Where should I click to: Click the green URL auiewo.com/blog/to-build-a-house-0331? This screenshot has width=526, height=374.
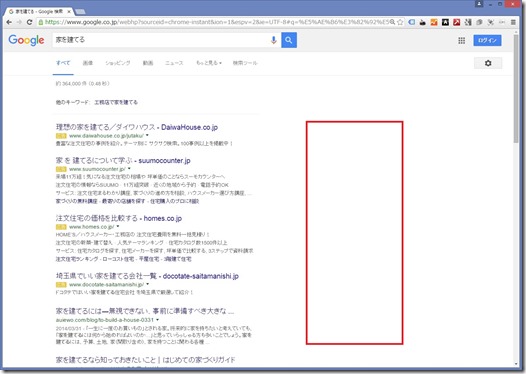click(105, 320)
